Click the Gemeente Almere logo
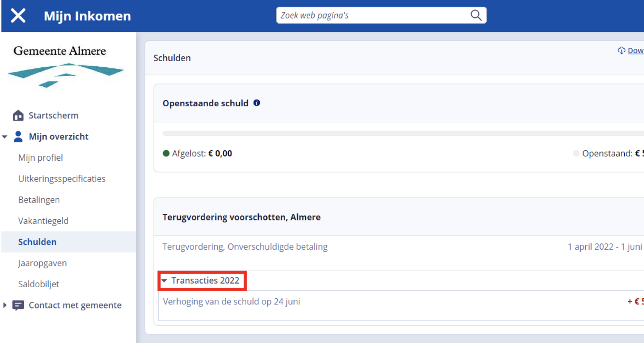644x343 pixels. click(x=64, y=66)
